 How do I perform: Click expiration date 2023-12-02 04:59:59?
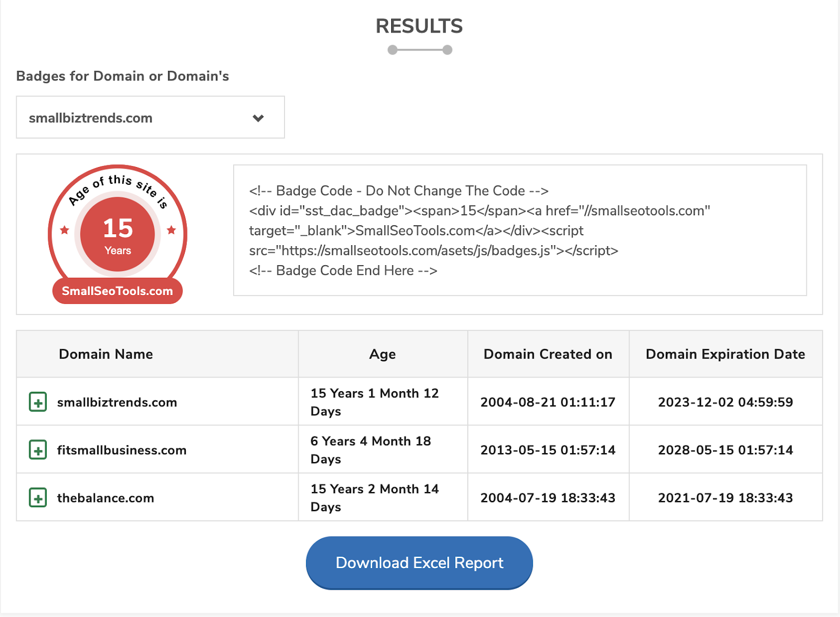[x=726, y=402]
